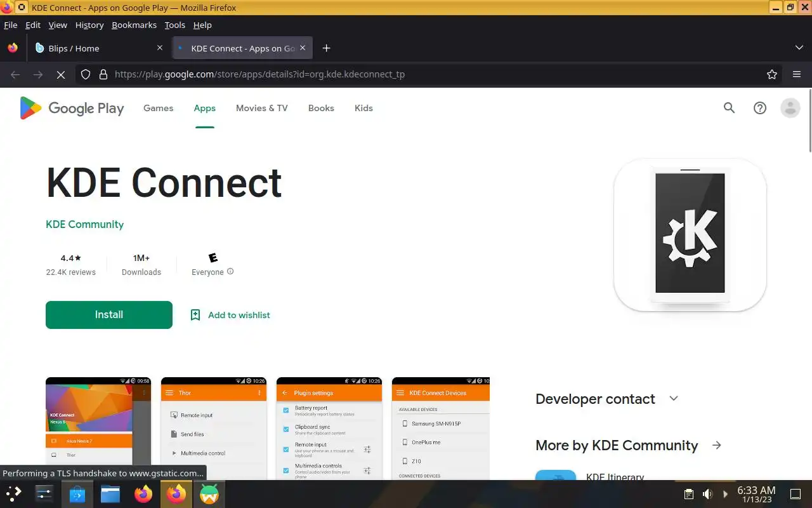Open the Help menu
This screenshot has width=812, height=508.
202,25
